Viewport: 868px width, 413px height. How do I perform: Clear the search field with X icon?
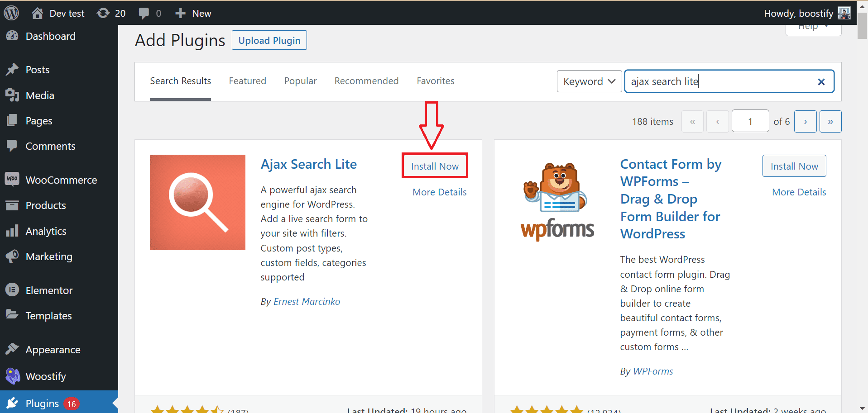(x=821, y=82)
